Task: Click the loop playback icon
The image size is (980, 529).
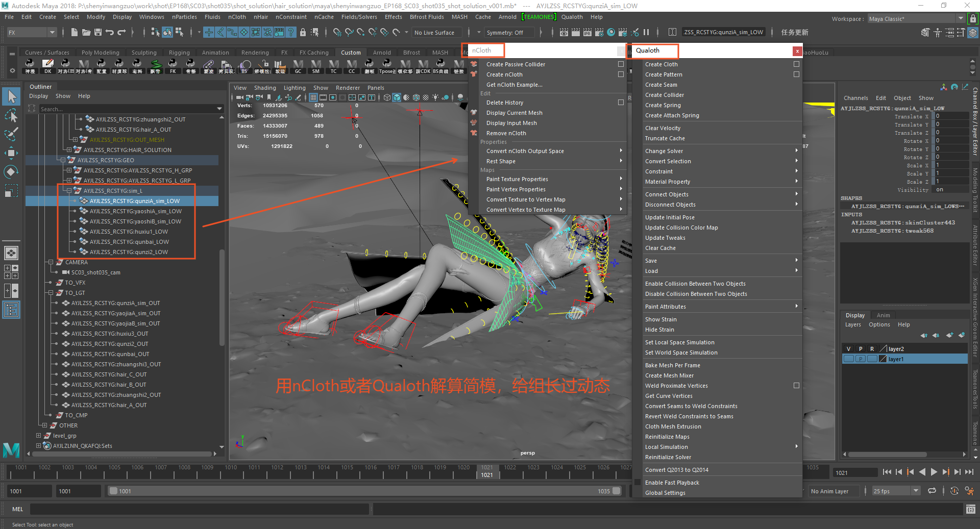Action: 932,491
